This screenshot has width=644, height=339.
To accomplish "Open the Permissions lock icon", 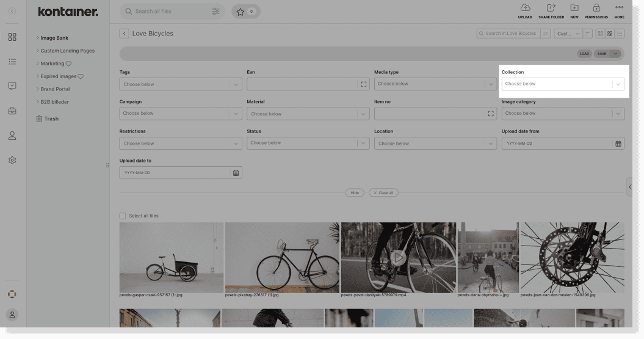I will [x=596, y=8].
